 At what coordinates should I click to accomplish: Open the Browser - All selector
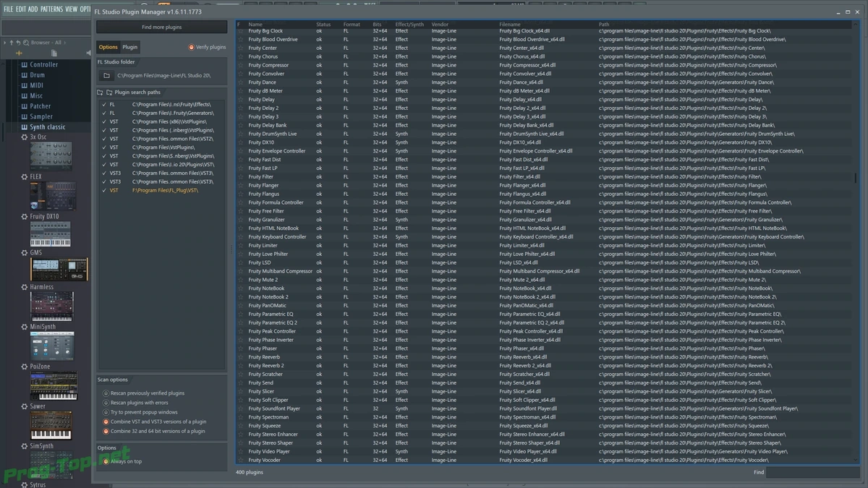click(48, 43)
